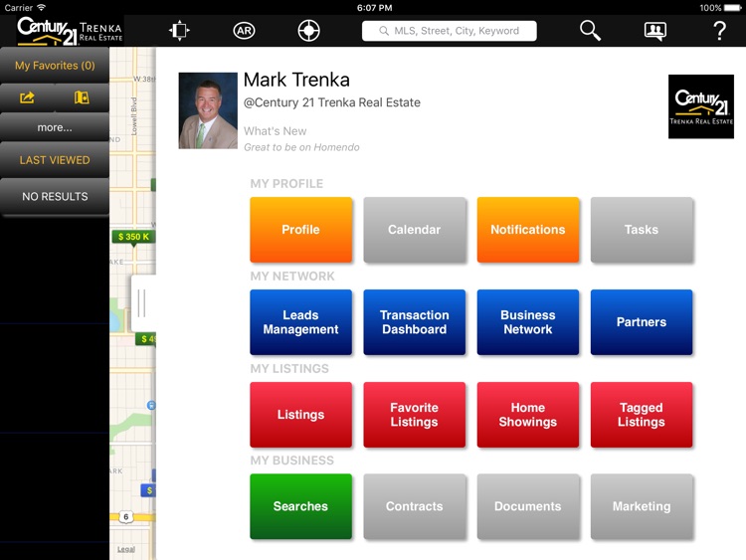Open the Partners tile
This screenshot has width=746, height=560.
[x=642, y=322]
